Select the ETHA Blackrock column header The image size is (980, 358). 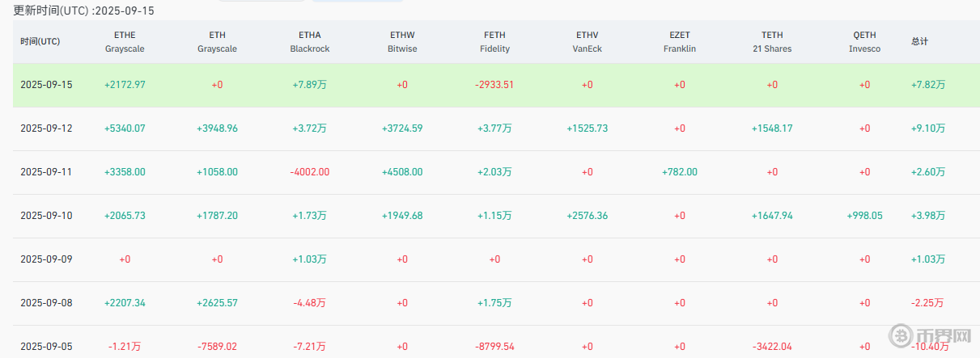309,42
